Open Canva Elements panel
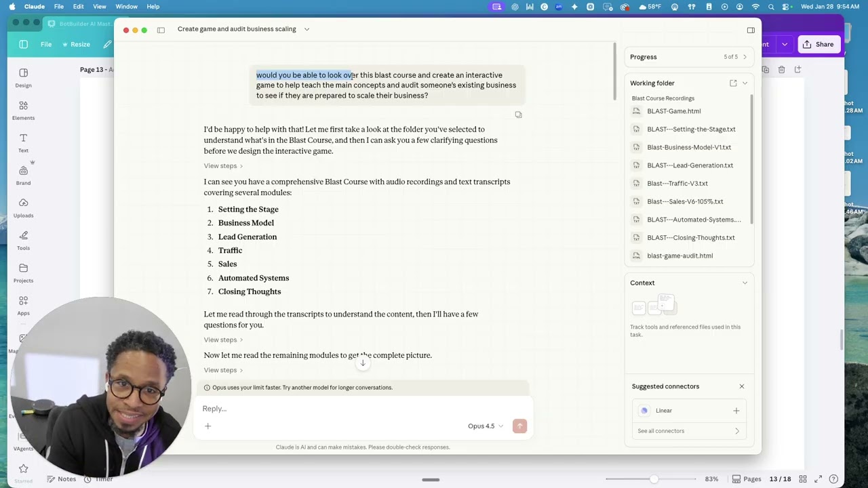868x488 pixels. point(23,110)
